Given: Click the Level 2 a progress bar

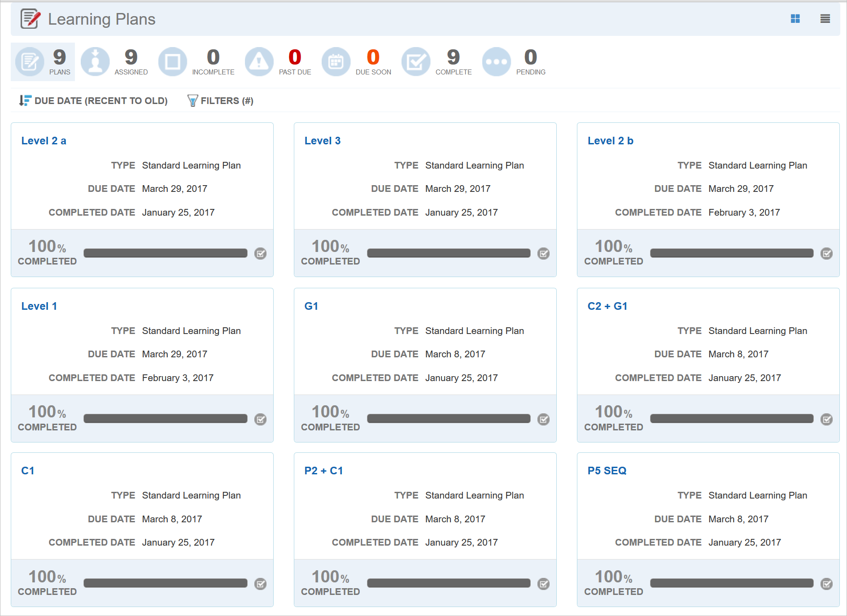Looking at the screenshot, I should click(166, 253).
